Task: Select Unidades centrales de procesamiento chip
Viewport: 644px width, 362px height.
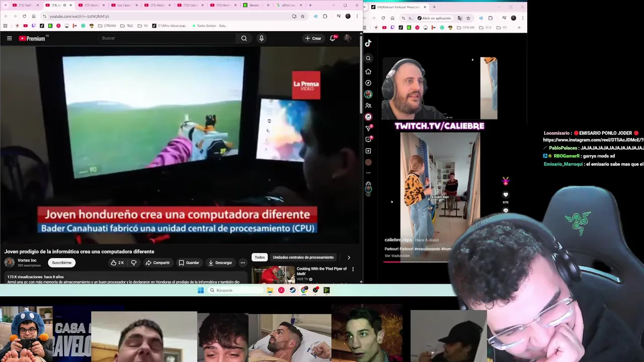Action: pyautogui.click(x=303, y=257)
